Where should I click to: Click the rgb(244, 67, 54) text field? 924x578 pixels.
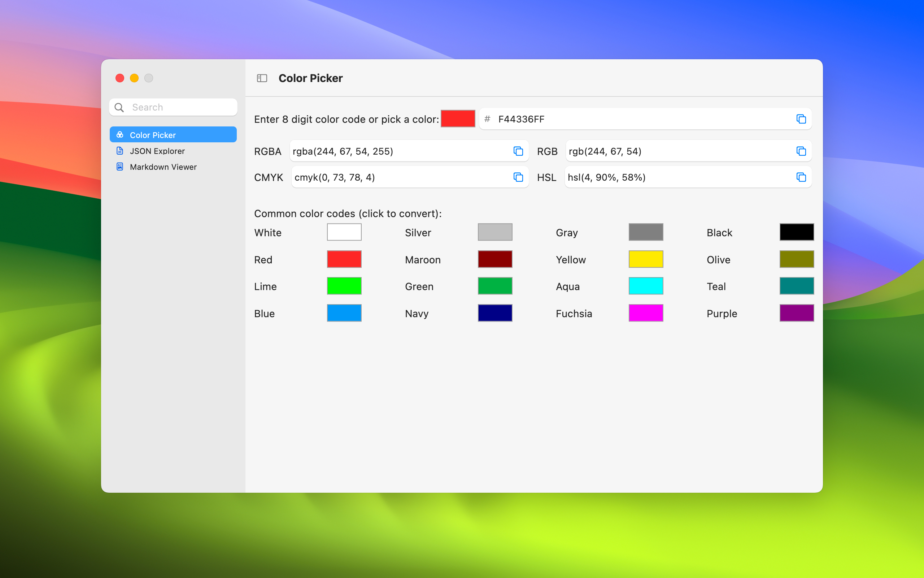(688, 151)
